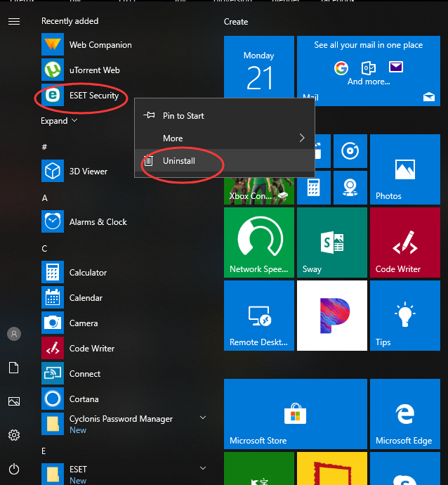Open the Tips tile
This screenshot has height=485, width=448.
click(x=405, y=316)
